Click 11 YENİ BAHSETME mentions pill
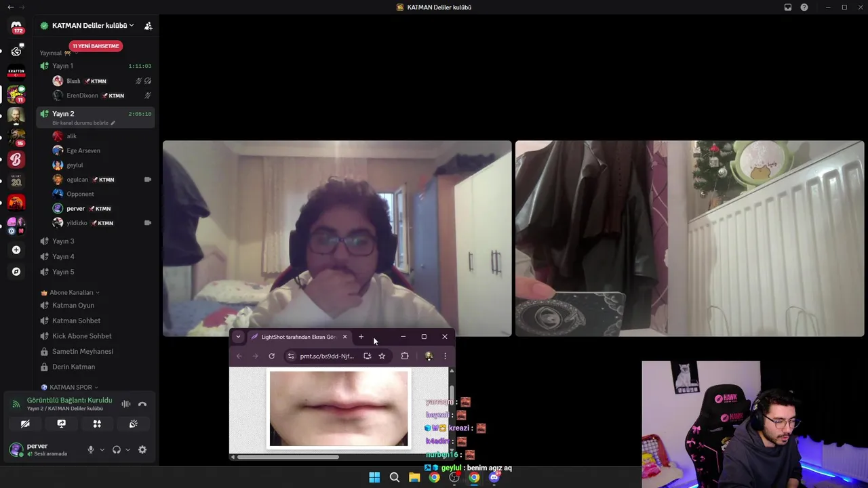Image resolution: width=868 pixels, height=488 pixels. pyautogui.click(x=96, y=46)
